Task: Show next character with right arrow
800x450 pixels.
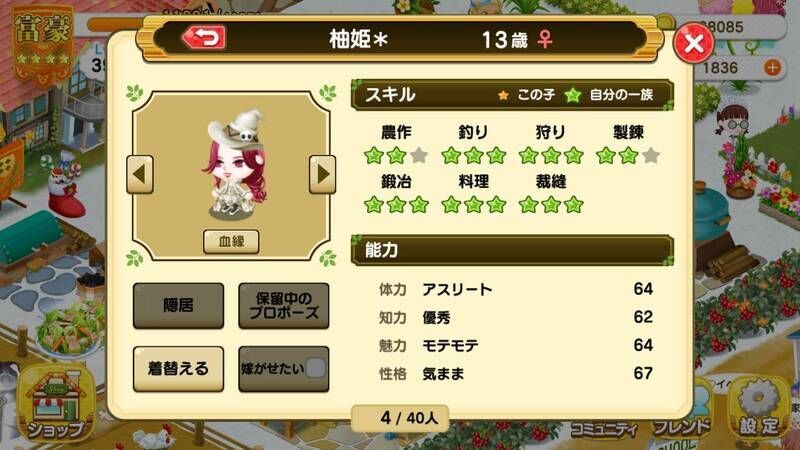Action: [322, 174]
